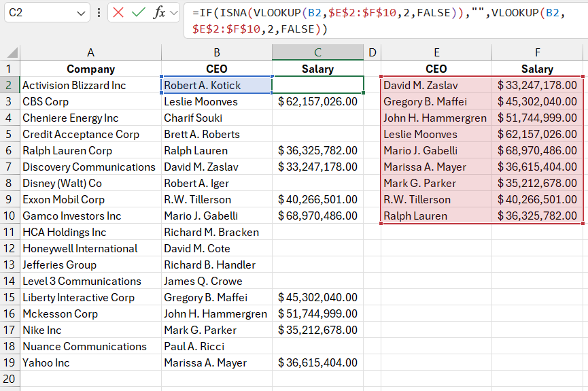Viewport: 588px width, 391px height.
Task: Click the Company header cell A1
Action: tap(90, 69)
